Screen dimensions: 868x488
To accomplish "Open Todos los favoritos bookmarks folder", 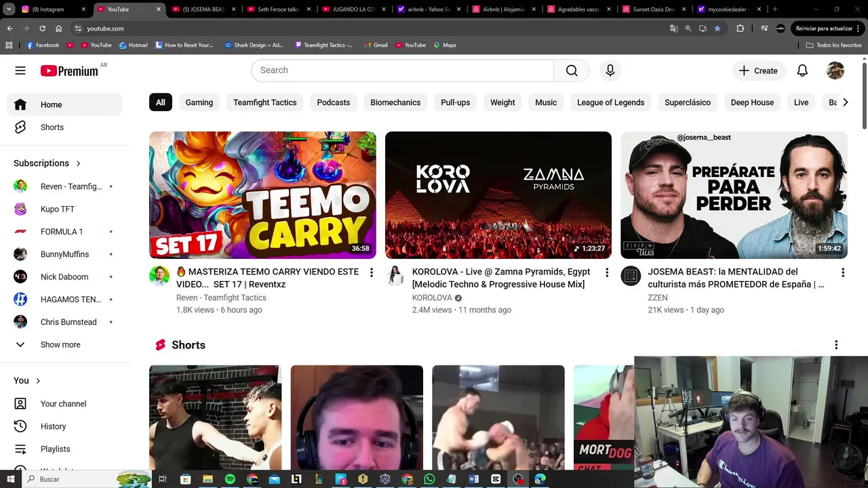I will 833,45.
